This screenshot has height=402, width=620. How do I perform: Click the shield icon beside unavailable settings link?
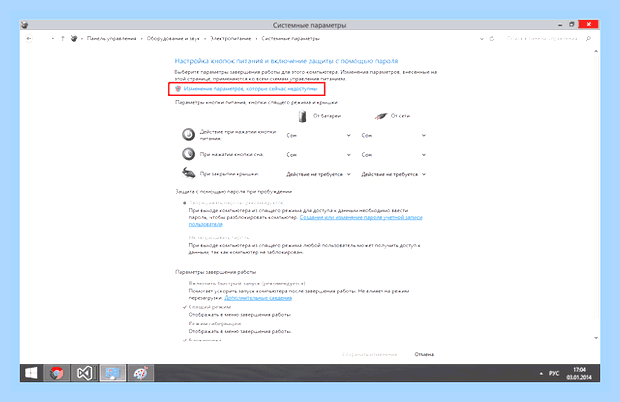178,89
